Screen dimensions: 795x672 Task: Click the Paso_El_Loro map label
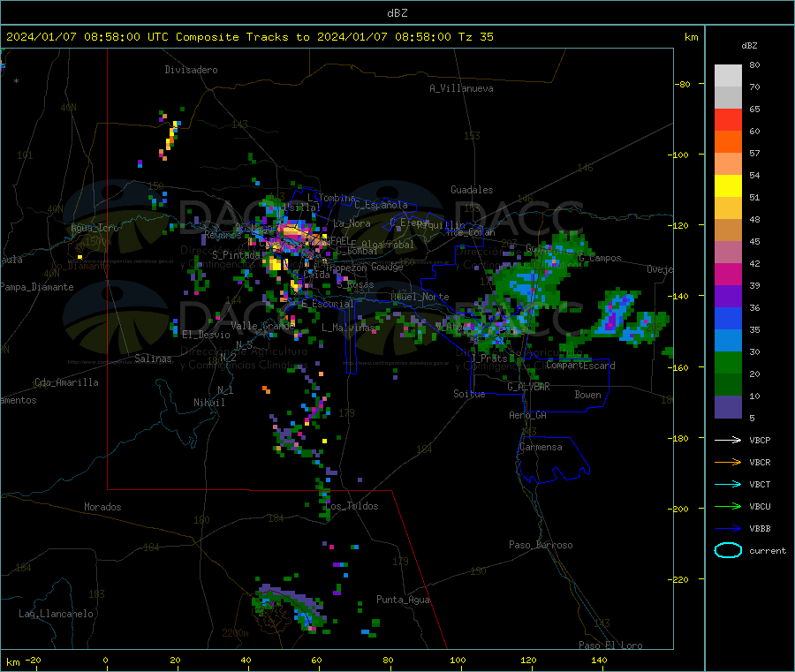[611, 646]
